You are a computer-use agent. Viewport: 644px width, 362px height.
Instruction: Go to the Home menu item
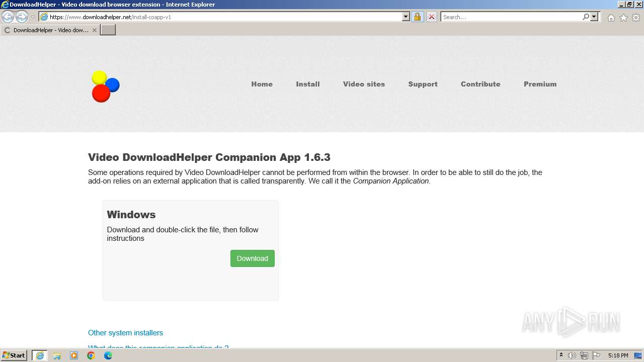pyautogui.click(x=262, y=84)
